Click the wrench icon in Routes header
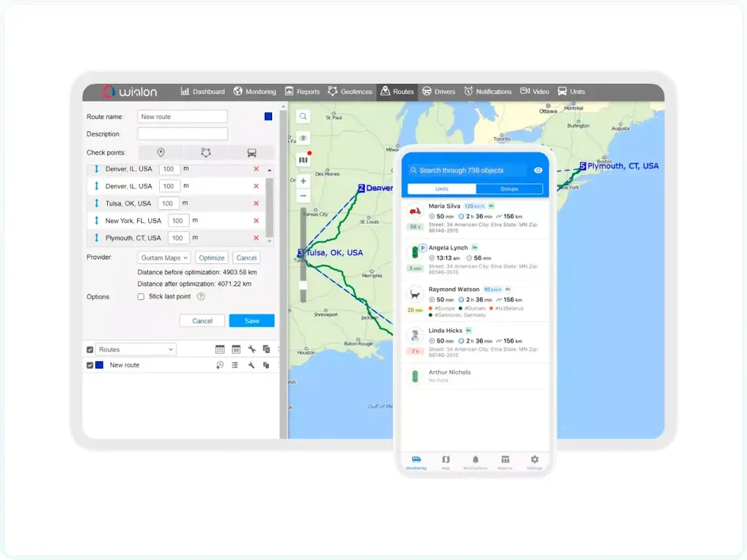The width and height of the screenshot is (747, 560). tap(252, 349)
